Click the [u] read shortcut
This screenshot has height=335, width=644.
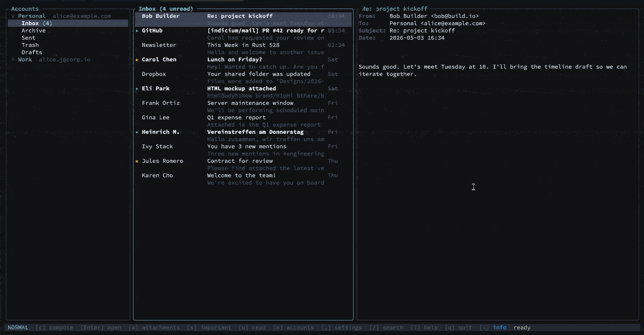pos(252,328)
